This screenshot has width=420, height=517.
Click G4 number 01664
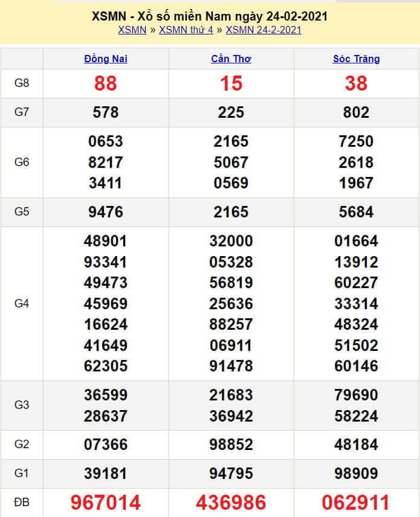357,241
